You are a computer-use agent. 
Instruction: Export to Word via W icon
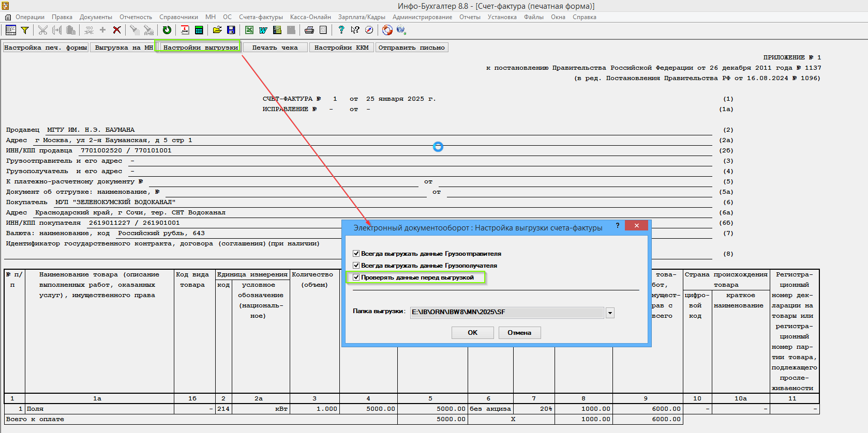pyautogui.click(x=263, y=30)
